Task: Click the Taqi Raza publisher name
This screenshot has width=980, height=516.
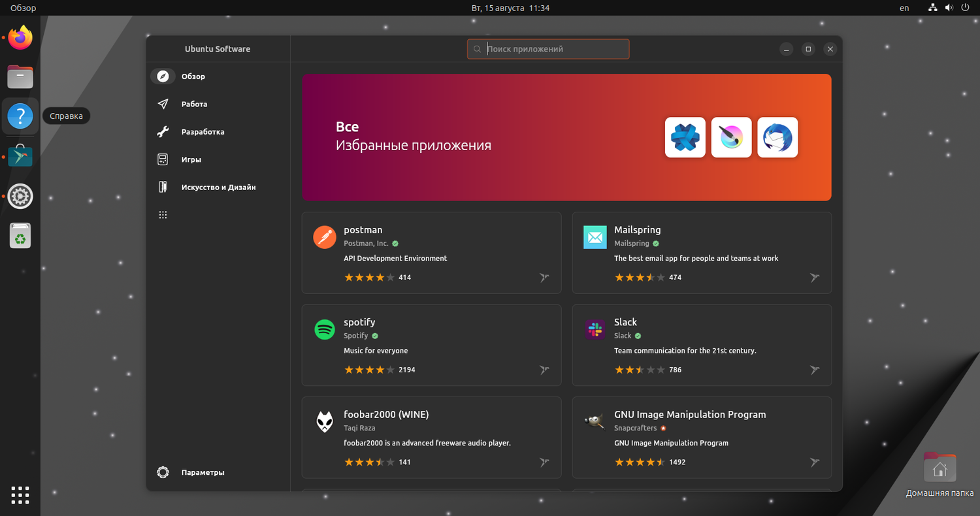Action: point(359,428)
